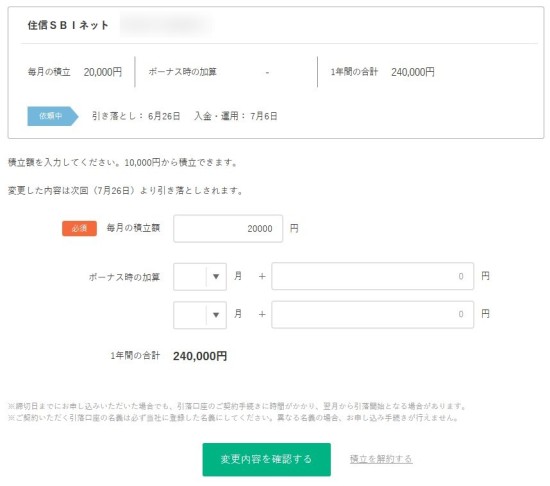Image resolution: width=550 pixels, height=486 pixels.
Task: Open the first bonus month dropdown
Action: [x=200, y=277]
